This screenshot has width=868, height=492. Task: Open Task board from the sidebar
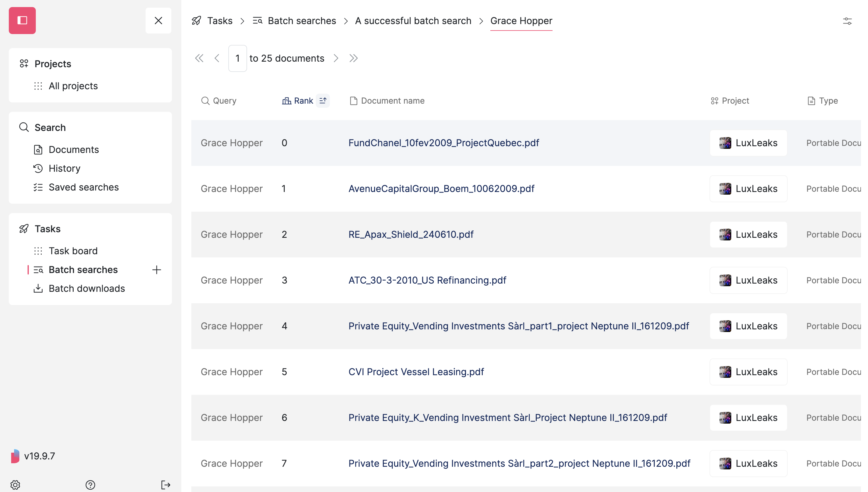click(73, 250)
